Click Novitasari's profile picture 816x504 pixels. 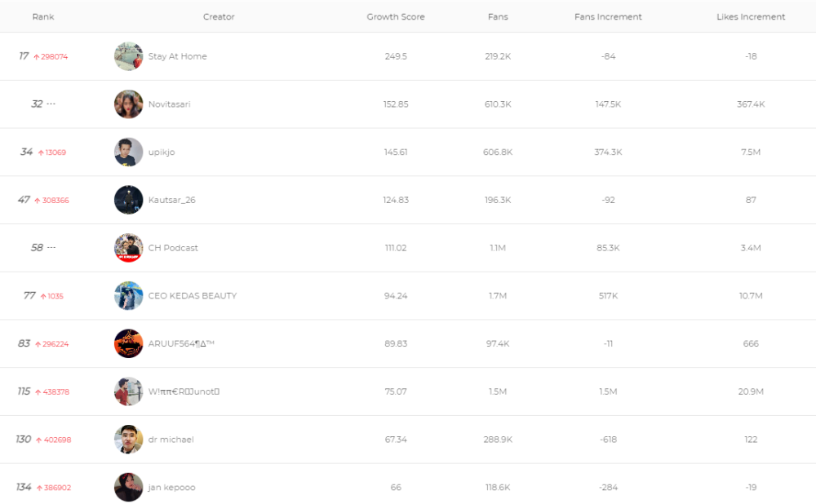pos(129,104)
